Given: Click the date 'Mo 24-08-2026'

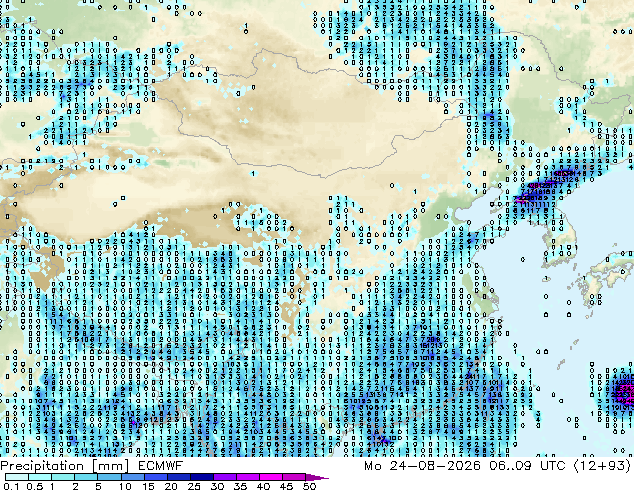Looking at the screenshot, I should click(x=422, y=466).
